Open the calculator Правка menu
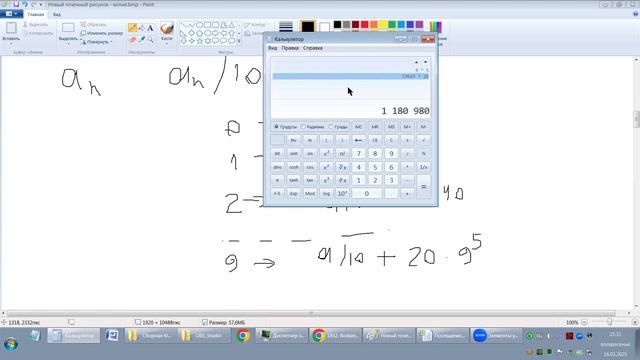Viewport: 640px width, 360px height. pyautogui.click(x=290, y=48)
